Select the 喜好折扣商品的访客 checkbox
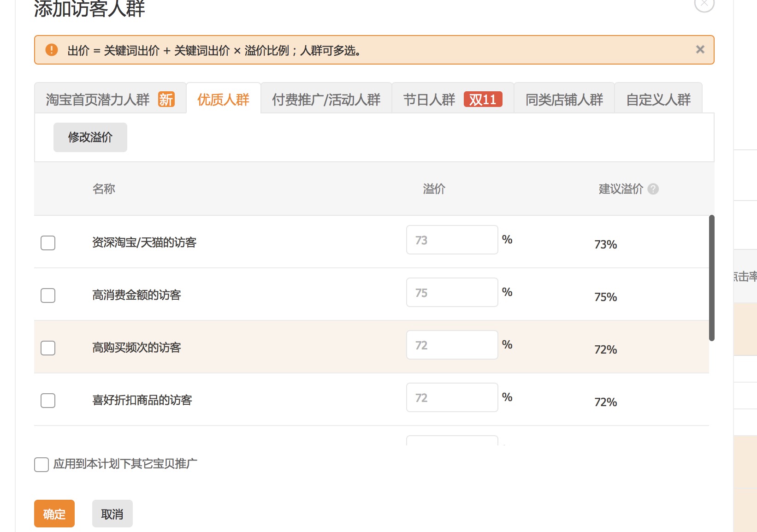 coord(47,401)
